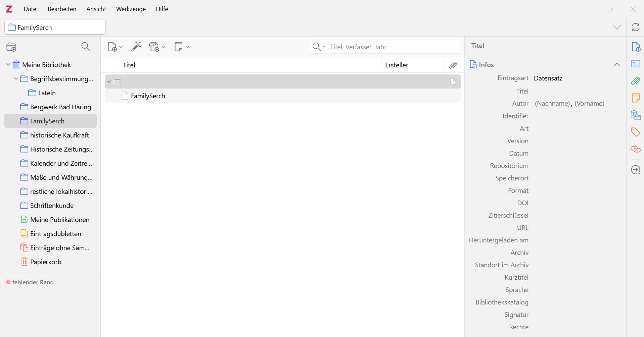
Task: Click the Locate arrow sidebar icon
Action: click(636, 170)
